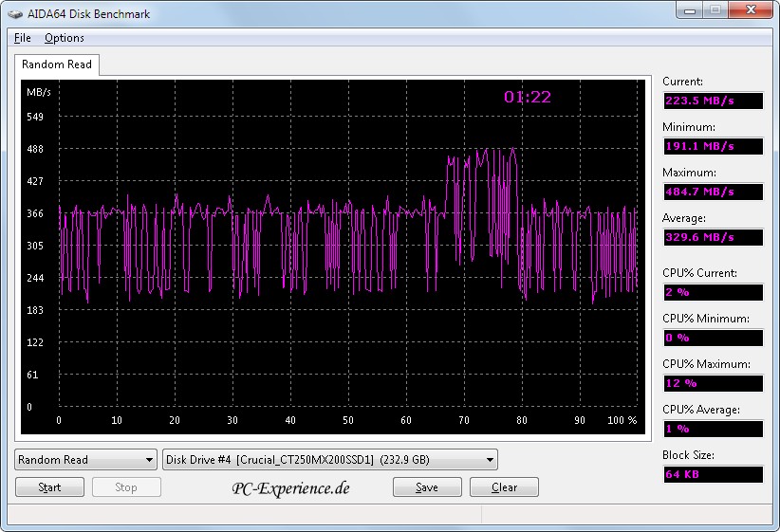Screen dimensions: 780x532
Task: Click the Block Size 64 KB field
Action: pyautogui.click(x=712, y=474)
